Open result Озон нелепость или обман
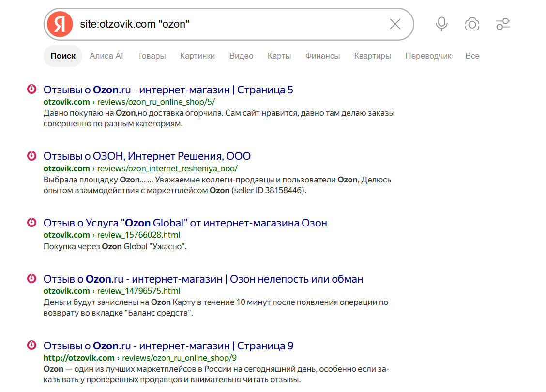 click(203, 279)
